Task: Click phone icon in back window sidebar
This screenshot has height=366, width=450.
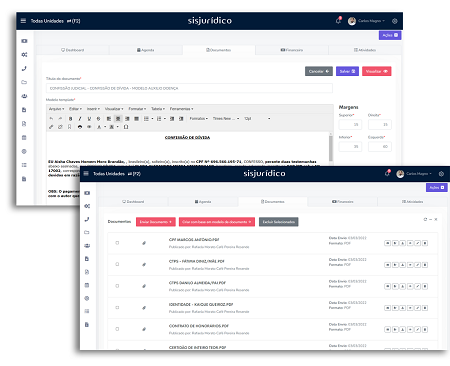Action: coord(24,68)
